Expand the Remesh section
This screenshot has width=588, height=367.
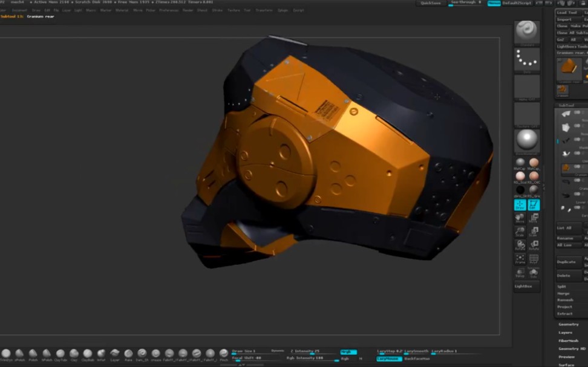pos(565,300)
